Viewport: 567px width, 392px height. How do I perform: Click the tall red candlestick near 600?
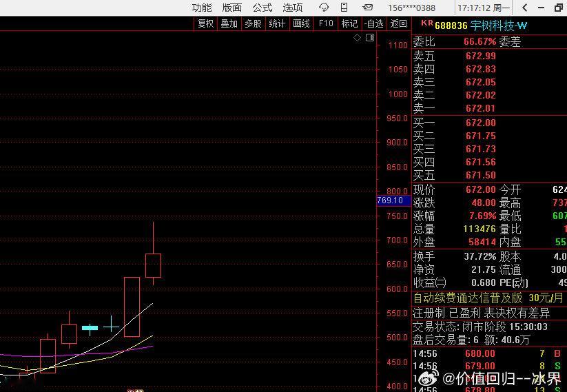pos(132,307)
